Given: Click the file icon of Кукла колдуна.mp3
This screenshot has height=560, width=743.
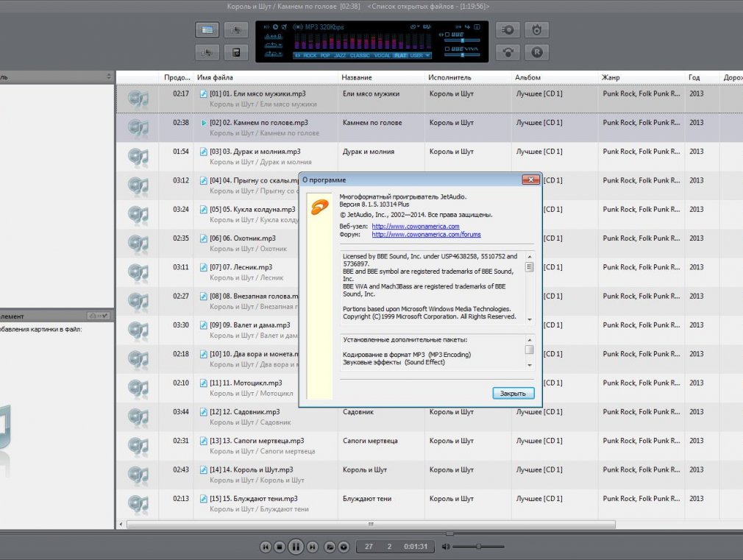Looking at the screenshot, I should [203, 210].
